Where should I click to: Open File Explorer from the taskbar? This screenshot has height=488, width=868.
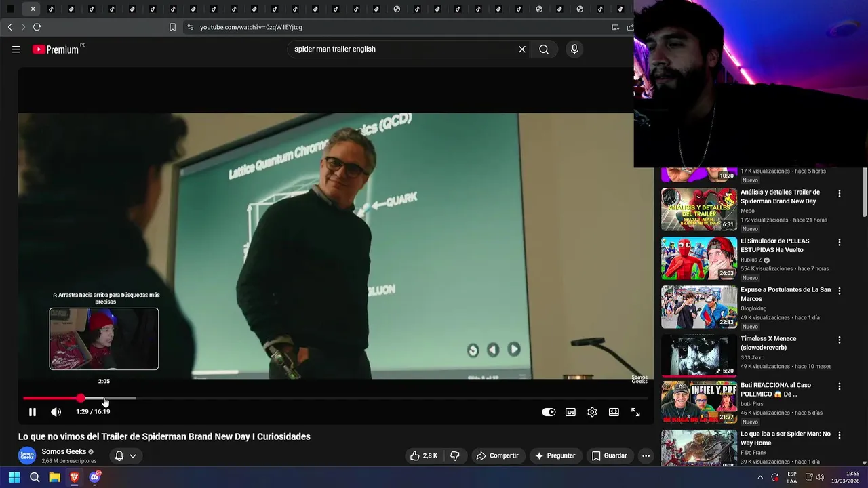pos(54,477)
